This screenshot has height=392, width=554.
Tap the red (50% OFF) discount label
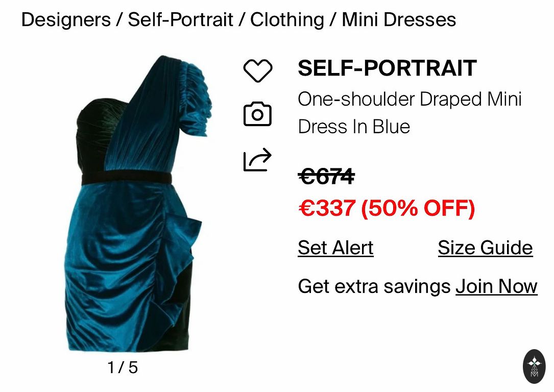(x=418, y=208)
